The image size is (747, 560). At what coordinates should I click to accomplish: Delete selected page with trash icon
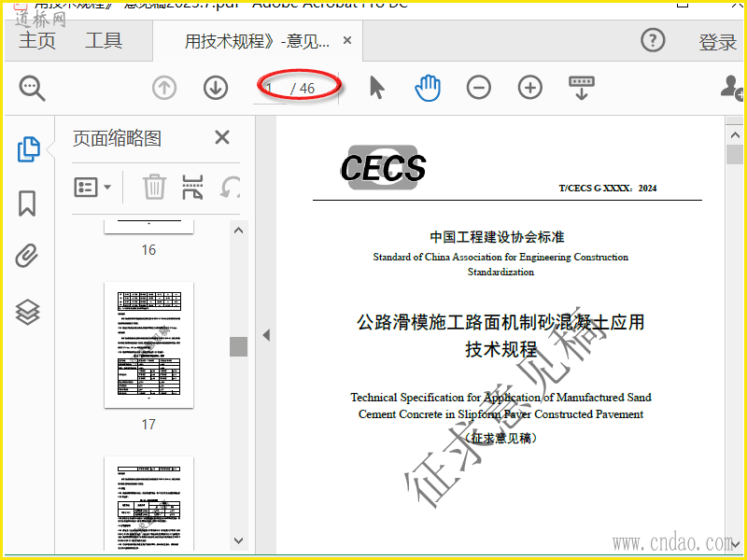click(154, 187)
